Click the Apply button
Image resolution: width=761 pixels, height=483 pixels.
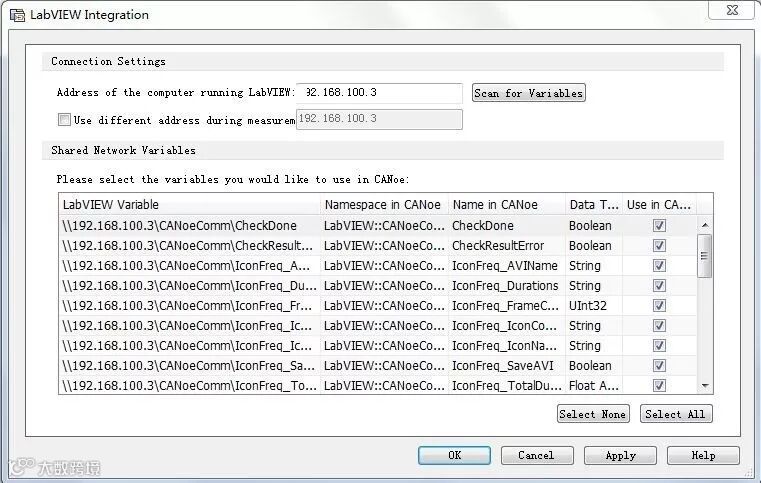click(620, 455)
